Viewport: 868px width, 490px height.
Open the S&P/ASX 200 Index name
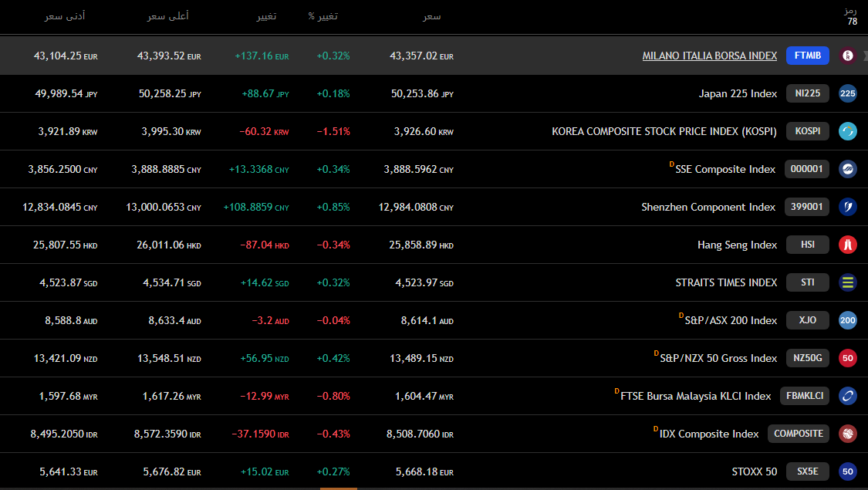[x=731, y=320]
